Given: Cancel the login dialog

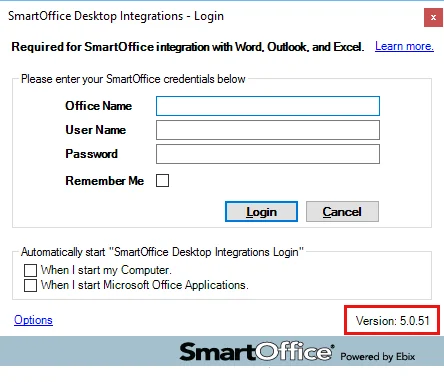Looking at the screenshot, I should pos(342,211).
